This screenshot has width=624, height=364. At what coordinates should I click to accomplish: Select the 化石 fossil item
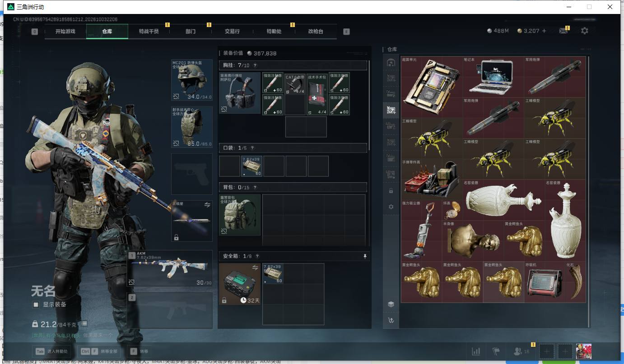click(575, 282)
